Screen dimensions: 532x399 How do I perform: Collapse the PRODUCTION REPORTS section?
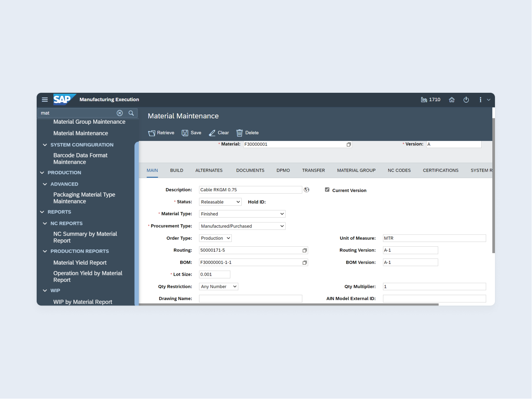45,251
